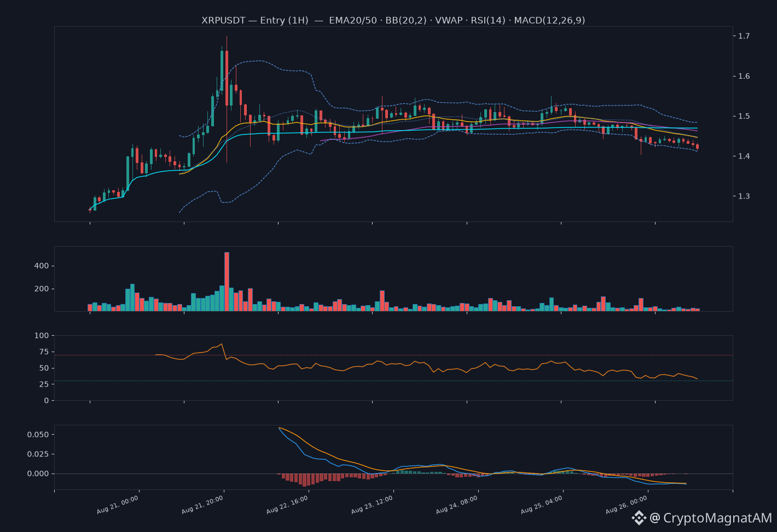Click the 25 RSI axis label
This screenshot has width=777, height=532.
click(45, 384)
